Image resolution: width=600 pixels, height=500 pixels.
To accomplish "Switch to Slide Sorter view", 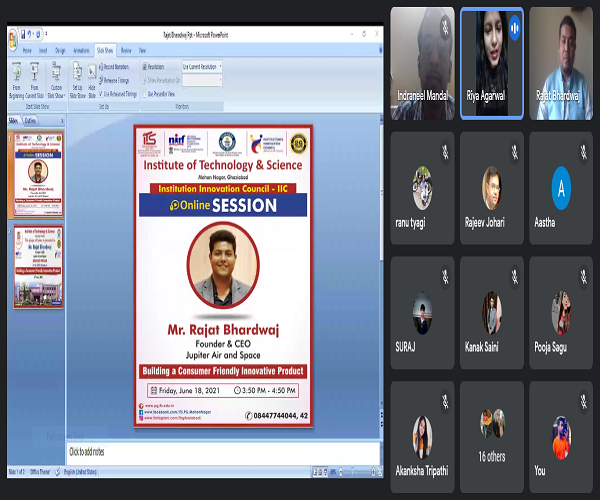I will pyautogui.click(x=321, y=472).
